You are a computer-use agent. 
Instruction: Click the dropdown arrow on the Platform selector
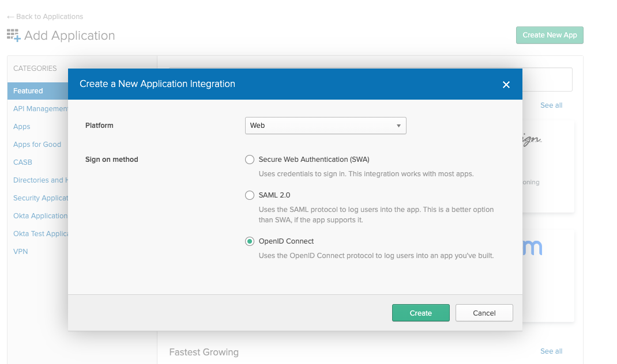[398, 125]
